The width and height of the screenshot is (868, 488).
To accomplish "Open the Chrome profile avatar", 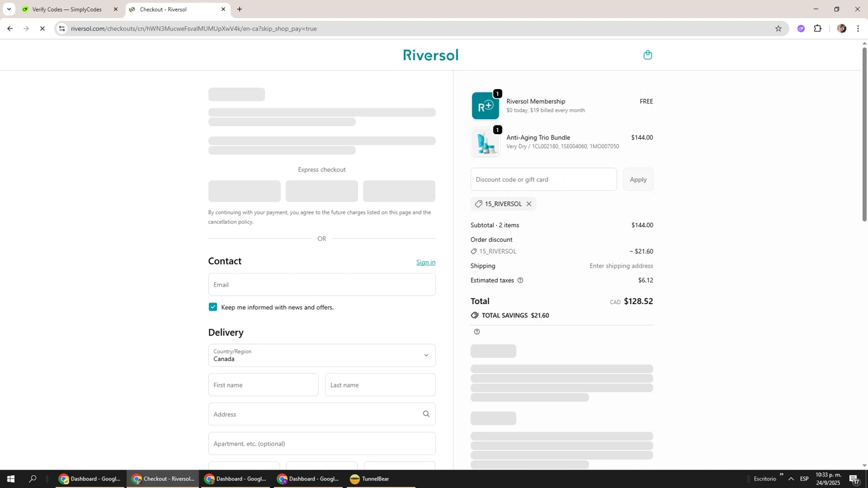I will click(x=841, y=28).
